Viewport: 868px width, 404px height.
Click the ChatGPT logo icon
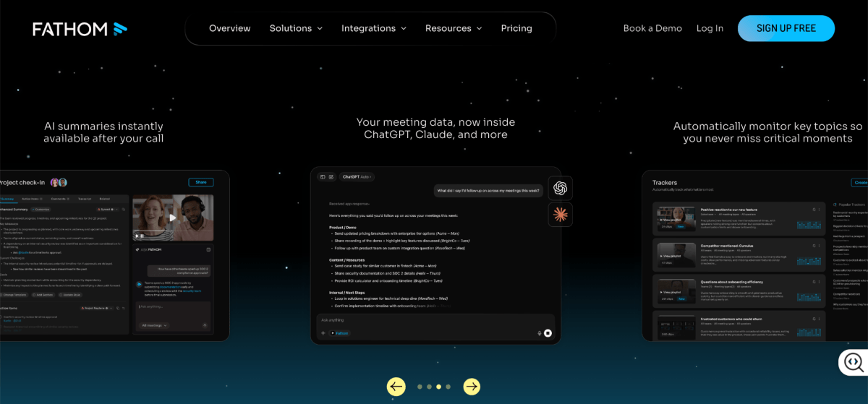click(560, 188)
